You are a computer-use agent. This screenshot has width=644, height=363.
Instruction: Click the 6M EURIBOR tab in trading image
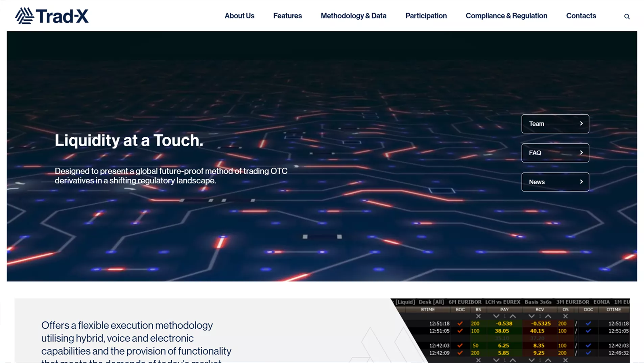point(465,302)
